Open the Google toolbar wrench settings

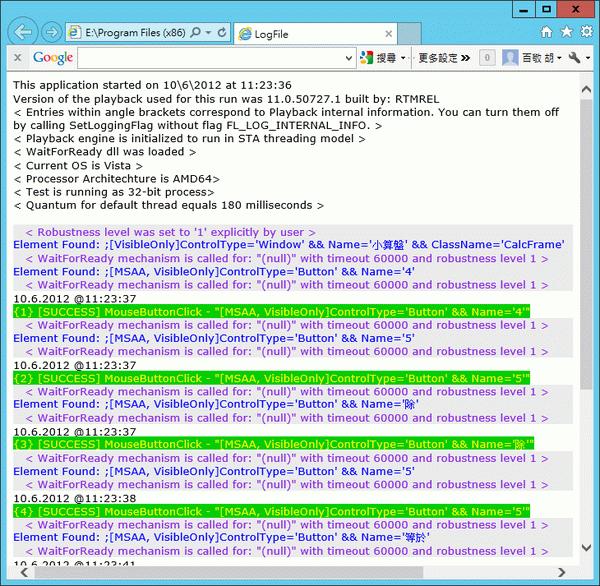pyautogui.click(x=574, y=58)
